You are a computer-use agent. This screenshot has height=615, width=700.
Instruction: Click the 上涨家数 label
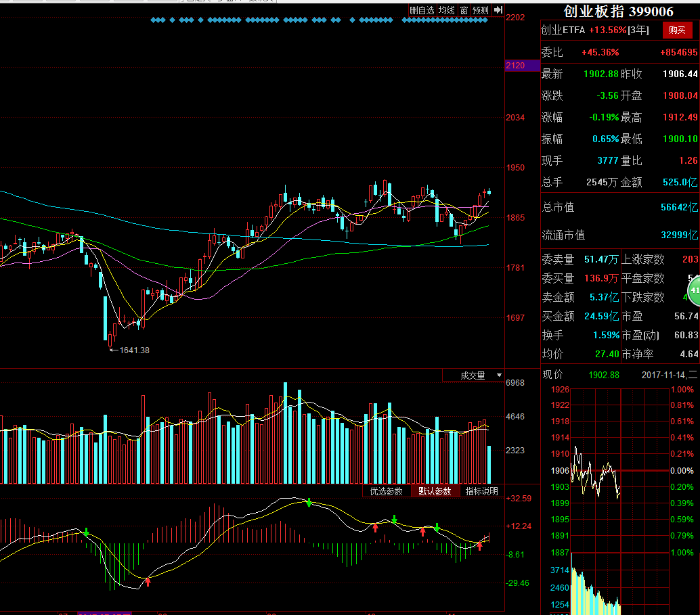click(x=643, y=259)
